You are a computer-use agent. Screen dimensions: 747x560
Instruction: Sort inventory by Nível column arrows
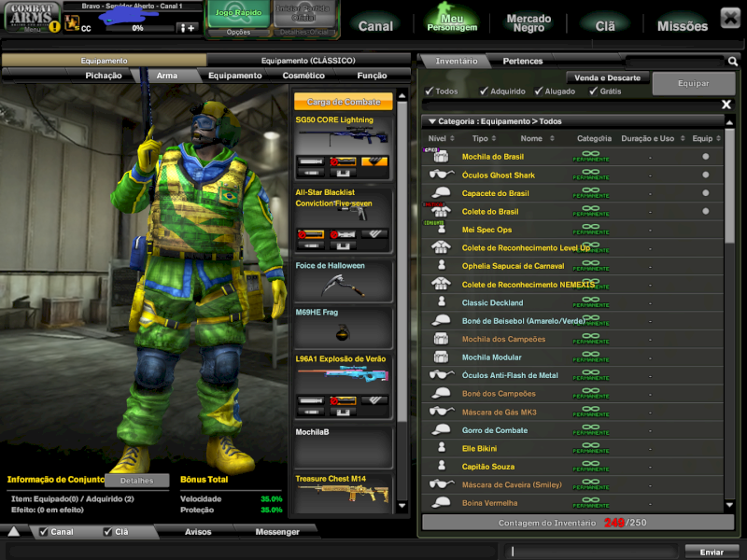pos(452,138)
